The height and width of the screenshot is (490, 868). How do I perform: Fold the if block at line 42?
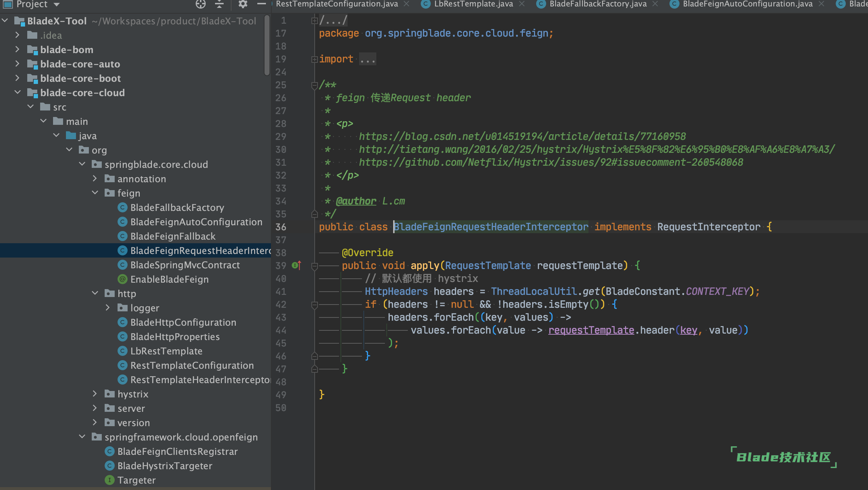tap(314, 305)
